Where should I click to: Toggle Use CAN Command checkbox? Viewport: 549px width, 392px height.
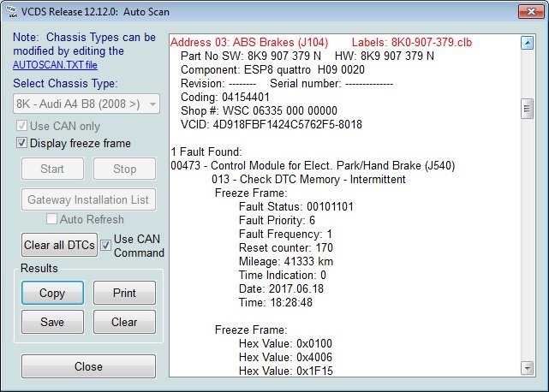[x=105, y=246]
